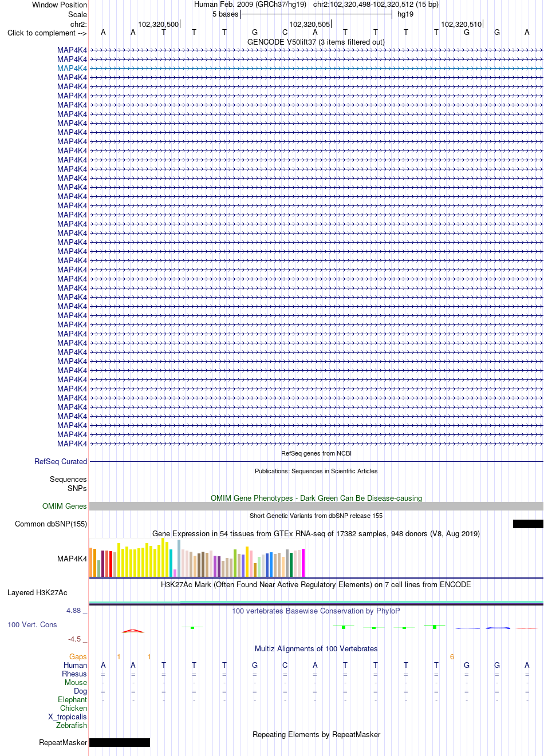Viewport: 544px width, 756px height.
Task: Click the gray OMIM Genes item bar
Action: 316,506
